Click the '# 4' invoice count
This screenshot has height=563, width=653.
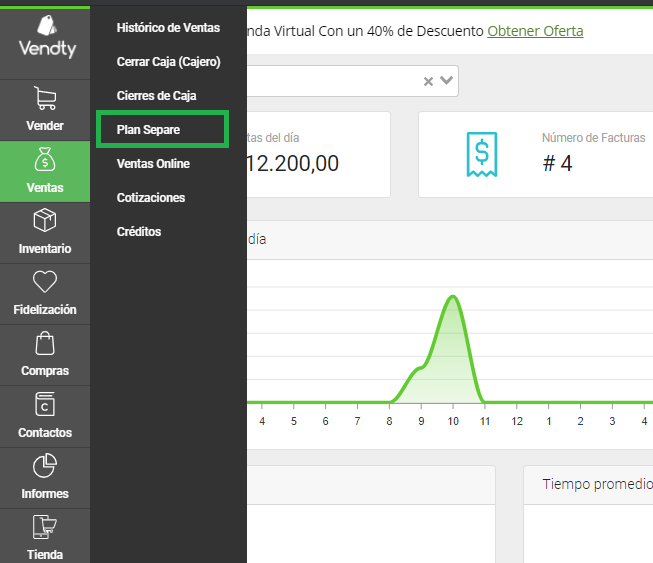pyautogui.click(x=558, y=163)
